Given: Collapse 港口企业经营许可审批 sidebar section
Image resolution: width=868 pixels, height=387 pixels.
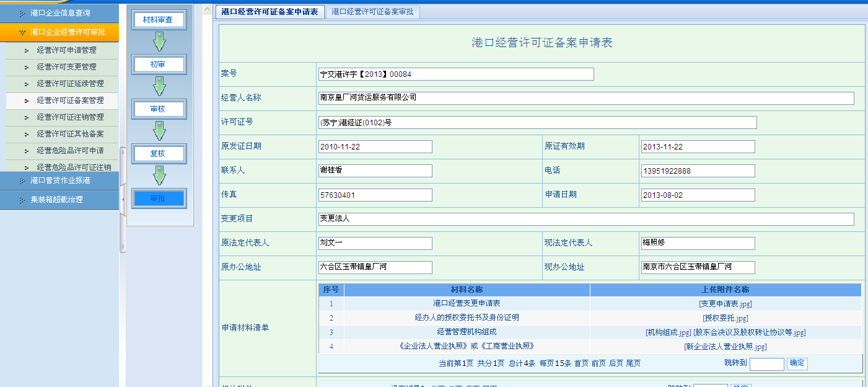Looking at the screenshot, I should coord(59,32).
